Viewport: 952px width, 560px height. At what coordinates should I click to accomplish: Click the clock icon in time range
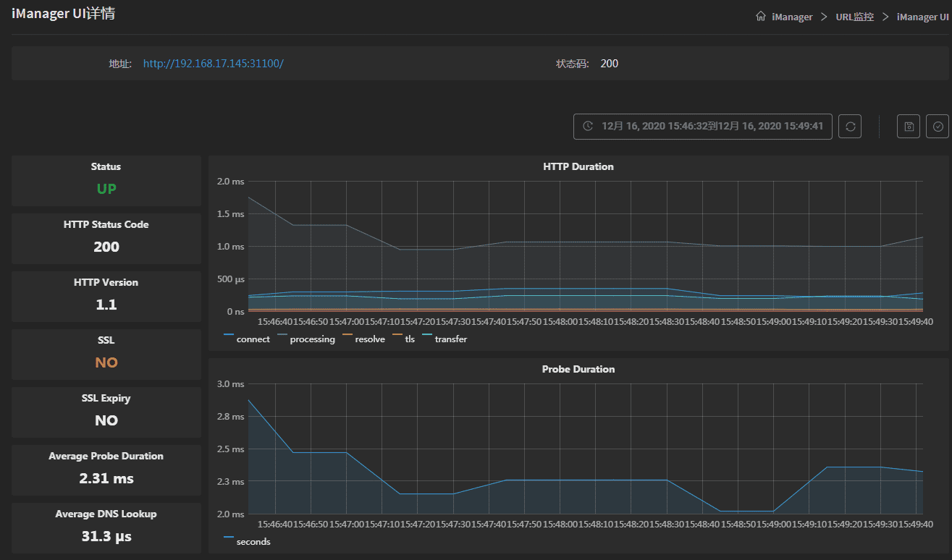pos(589,127)
